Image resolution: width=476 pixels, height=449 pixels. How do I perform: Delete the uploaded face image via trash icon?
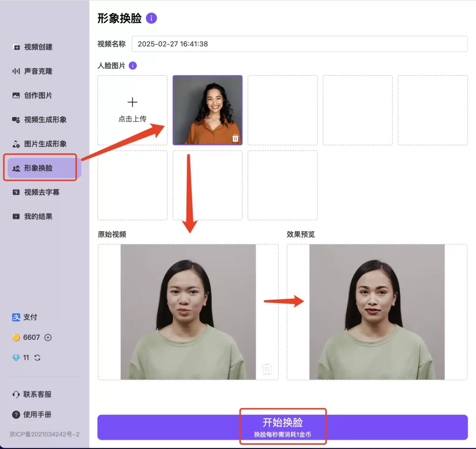click(235, 138)
